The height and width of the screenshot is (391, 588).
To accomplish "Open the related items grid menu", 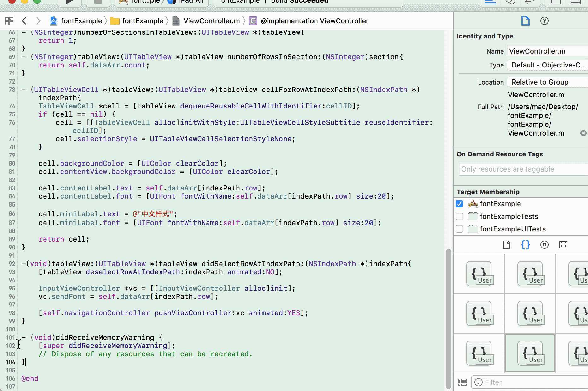I will (9, 21).
